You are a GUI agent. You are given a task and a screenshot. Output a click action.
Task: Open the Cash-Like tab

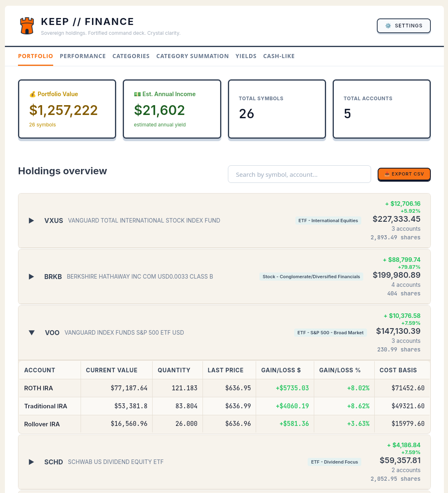pos(279,56)
